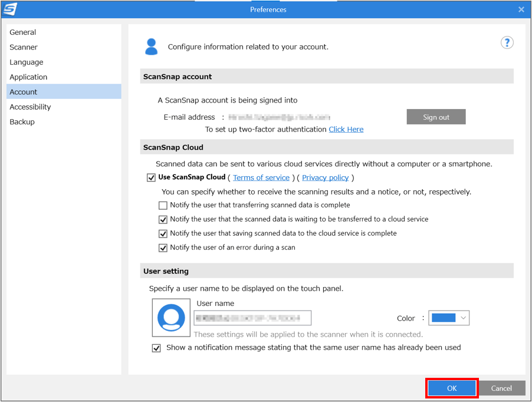The image size is (532, 402).
Task: Go to the Application section
Action: tap(64, 77)
